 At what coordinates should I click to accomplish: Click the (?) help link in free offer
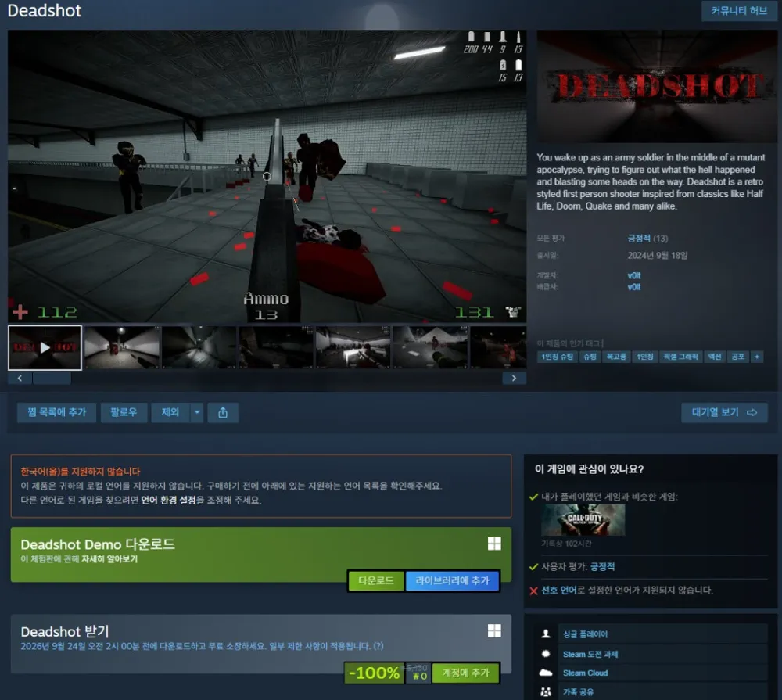coord(378,646)
